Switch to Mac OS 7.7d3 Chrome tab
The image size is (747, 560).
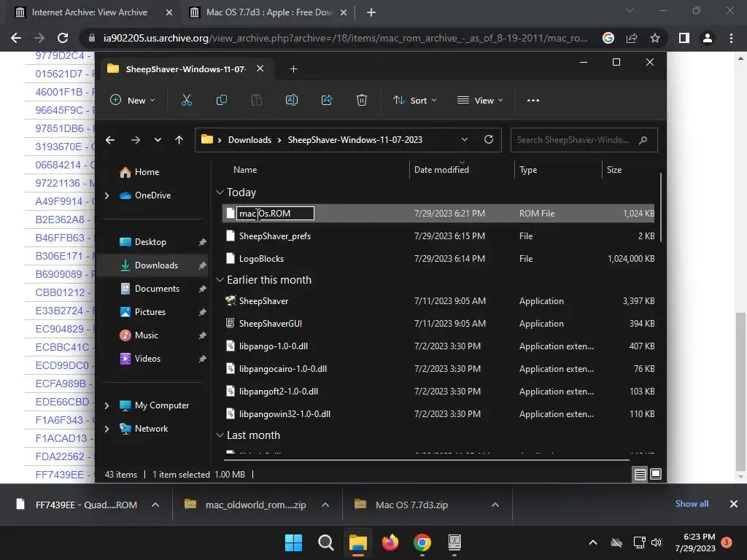coord(269,12)
